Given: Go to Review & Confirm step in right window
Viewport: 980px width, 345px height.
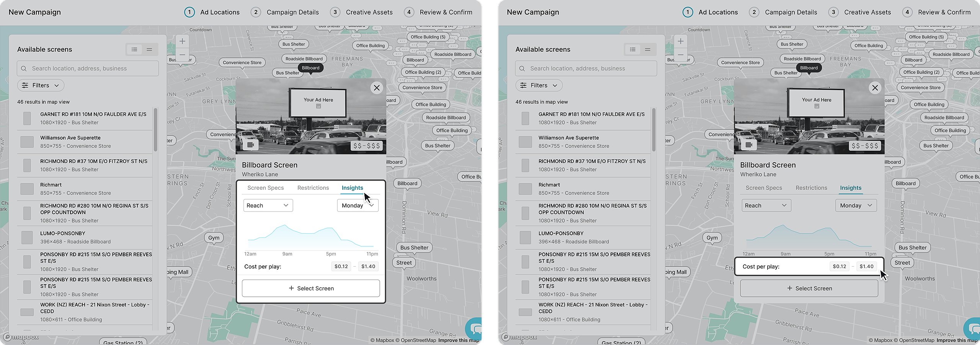Looking at the screenshot, I should 936,12.
